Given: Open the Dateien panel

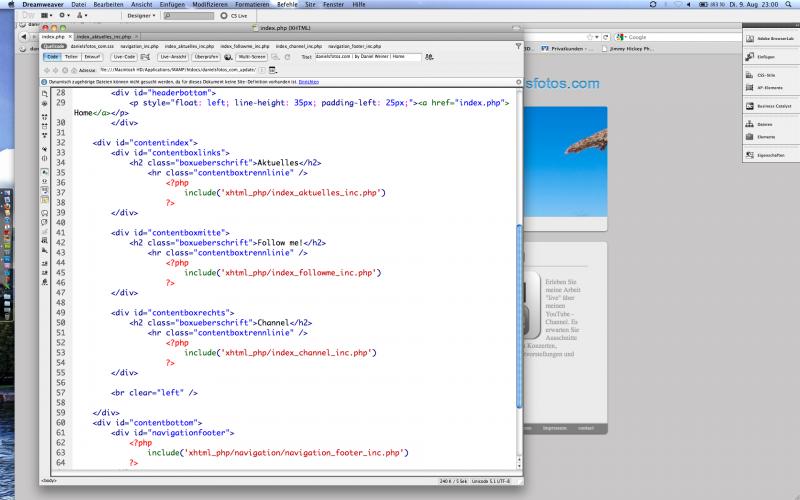Looking at the screenshot, I should coord(765,124).
